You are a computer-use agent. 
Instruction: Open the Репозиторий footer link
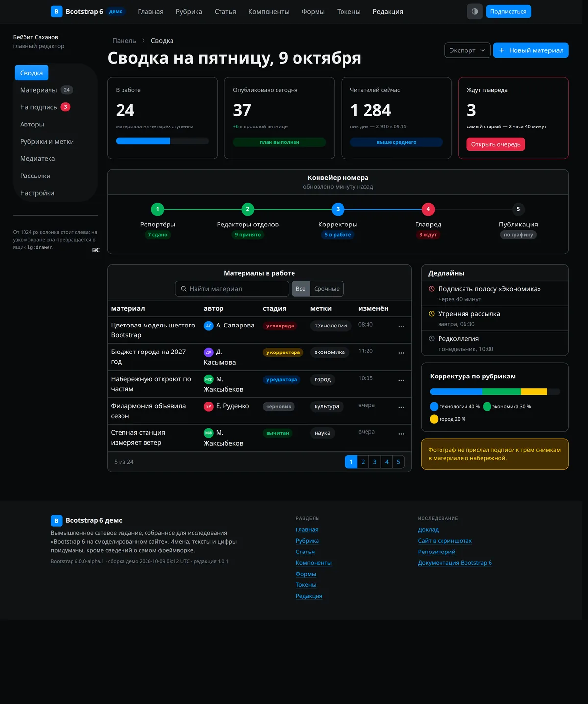[437, 552]
